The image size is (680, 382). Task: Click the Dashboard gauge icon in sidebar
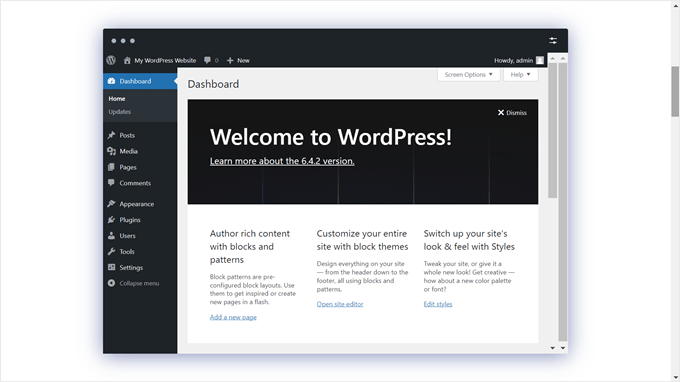[x=111, y=81]
